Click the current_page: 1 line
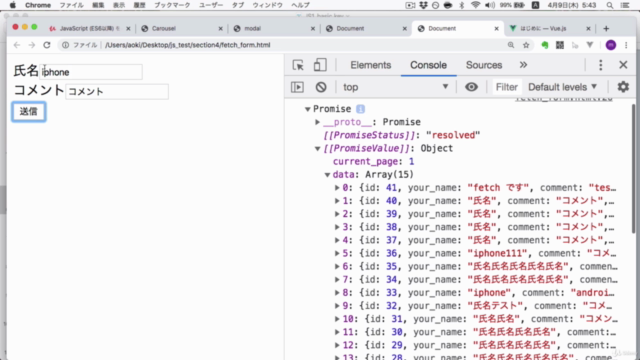The height and width of the screenshot is (360, 640). tap(373, 162)
